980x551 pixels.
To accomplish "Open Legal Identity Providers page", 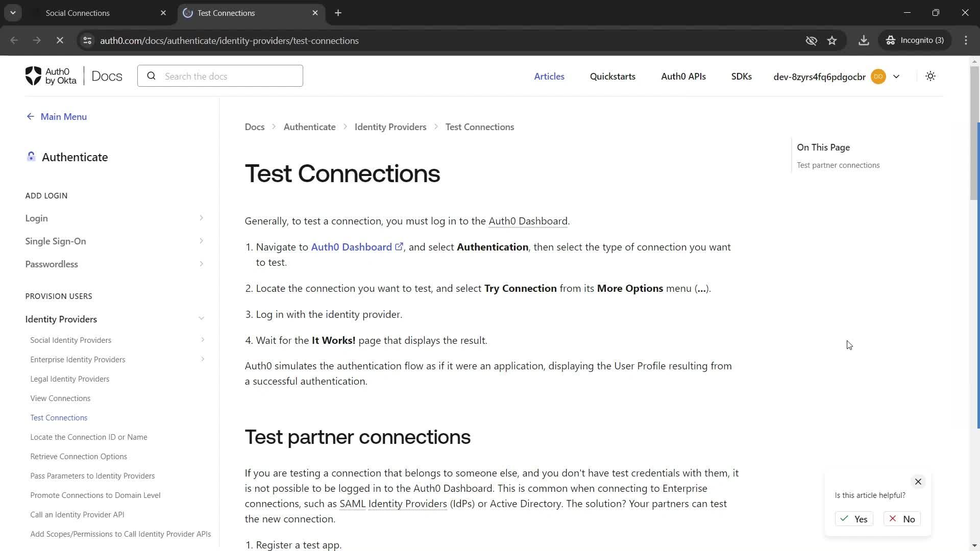I will click(69, 379).
